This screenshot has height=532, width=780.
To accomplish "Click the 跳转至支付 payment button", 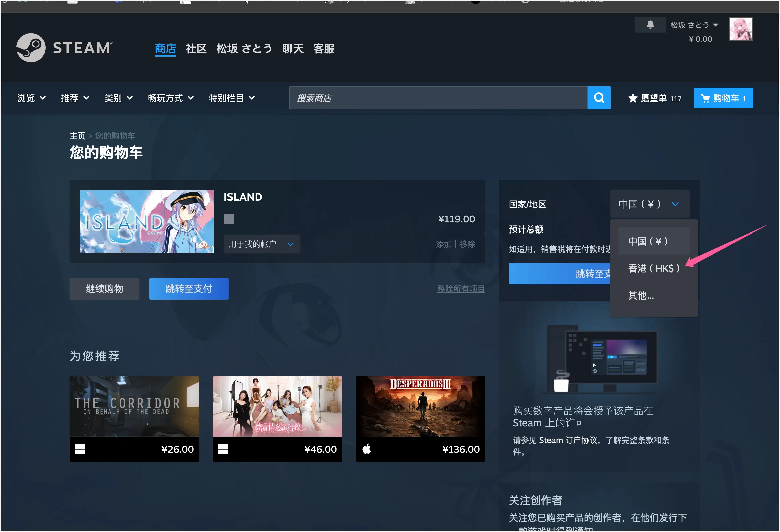I will [189, 289].
